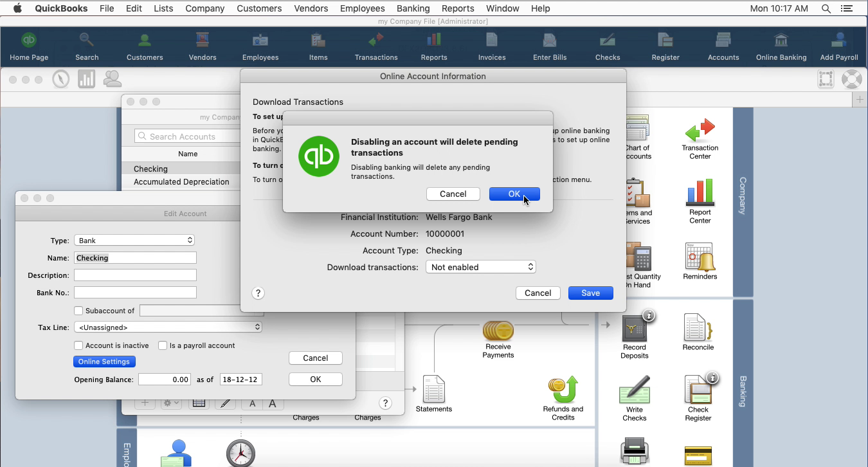
Task: Open the Reconcile icon
Action: tap(698, 332)
